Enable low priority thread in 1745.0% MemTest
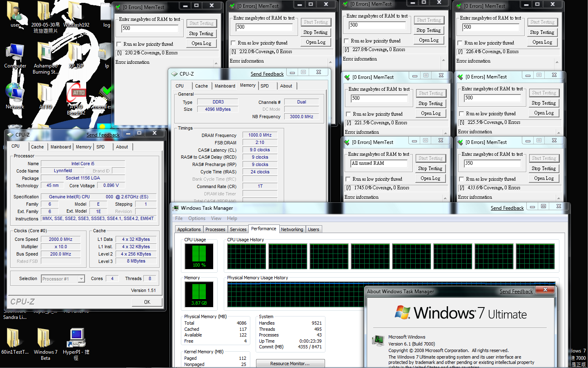The height and width of the screenshot is (368, 588). (x=348, y=179)
